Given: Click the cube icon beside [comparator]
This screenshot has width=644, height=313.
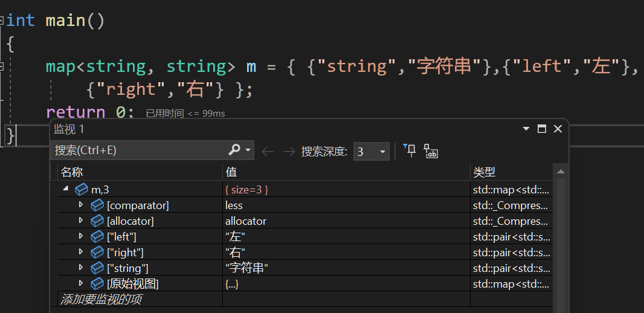Looking at the screenshot, I should [x=97, y=205].
